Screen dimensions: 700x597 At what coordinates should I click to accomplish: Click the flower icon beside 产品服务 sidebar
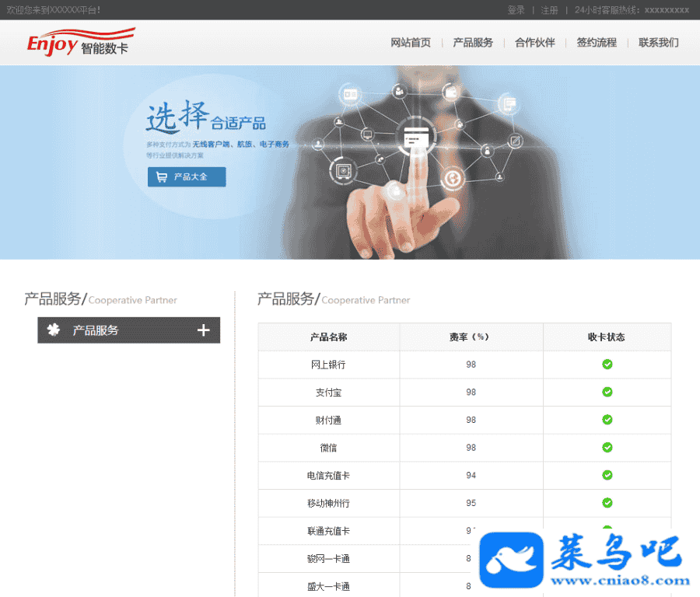(x=54, y=330)
